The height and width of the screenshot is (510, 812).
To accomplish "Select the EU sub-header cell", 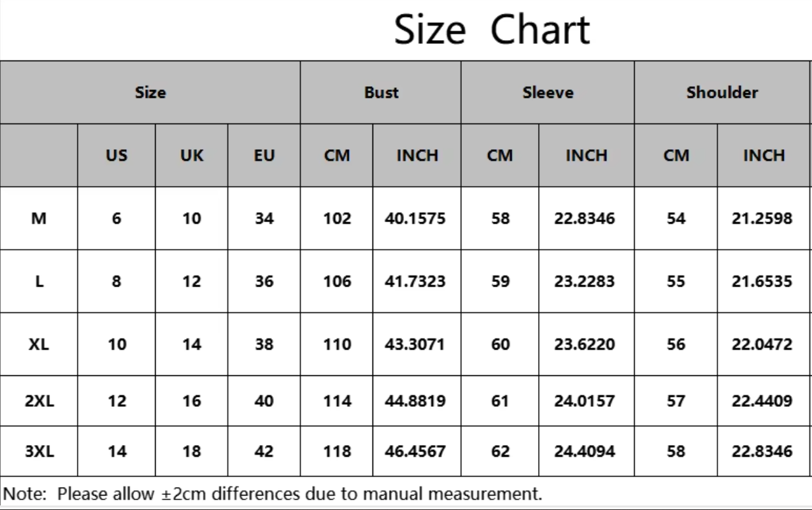I will [264, 156].
